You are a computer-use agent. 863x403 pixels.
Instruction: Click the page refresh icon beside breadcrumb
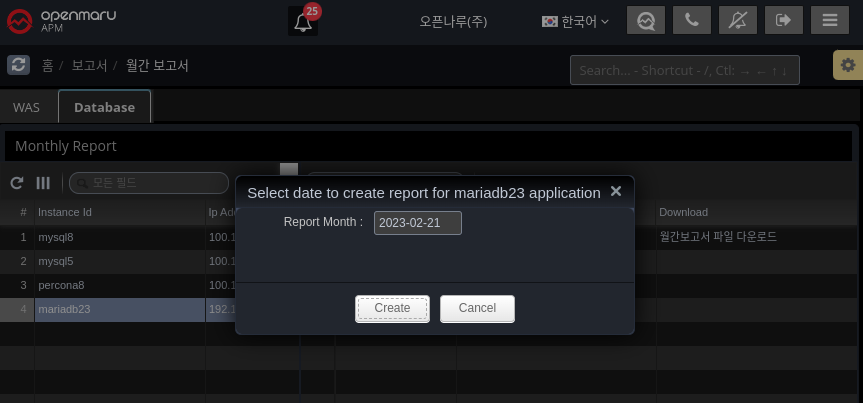pyautogui.click(x=18, y=65)
